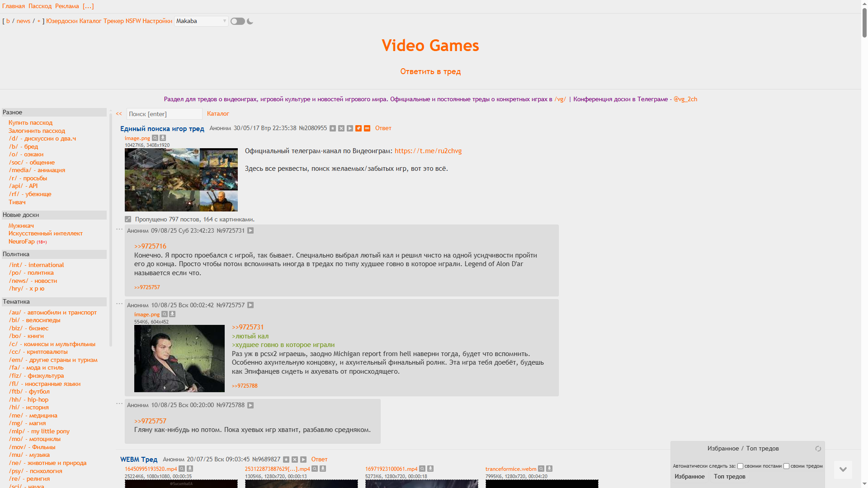868x488 pixels.
Task: Click magnifier icon next to 16450995193520.mp4
Action: 182,469
